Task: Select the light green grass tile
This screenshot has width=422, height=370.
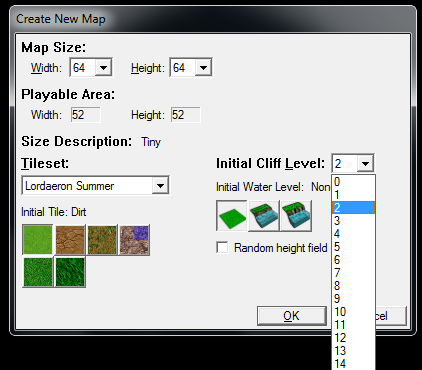Action: click(38, 240)
